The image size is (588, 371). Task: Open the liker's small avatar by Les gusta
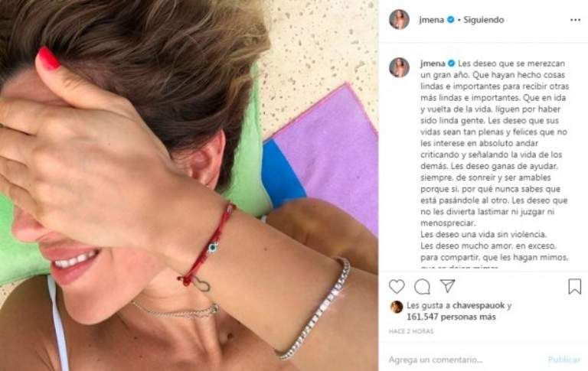coord(397,307)
